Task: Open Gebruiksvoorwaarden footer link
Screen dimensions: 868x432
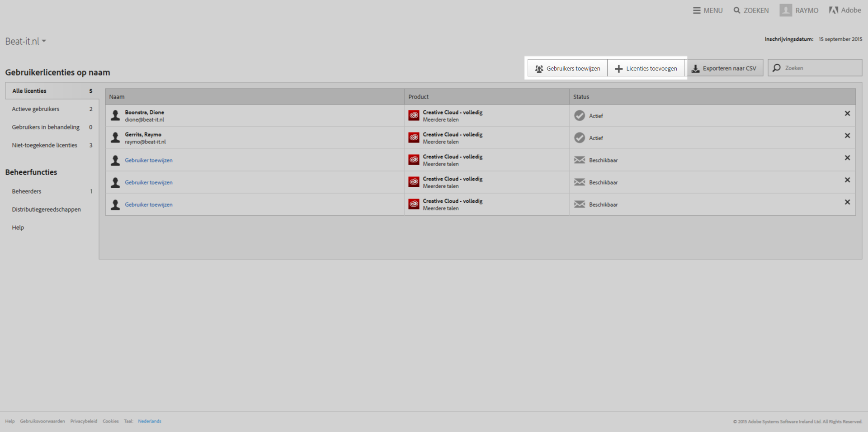Action: point(42,421)
